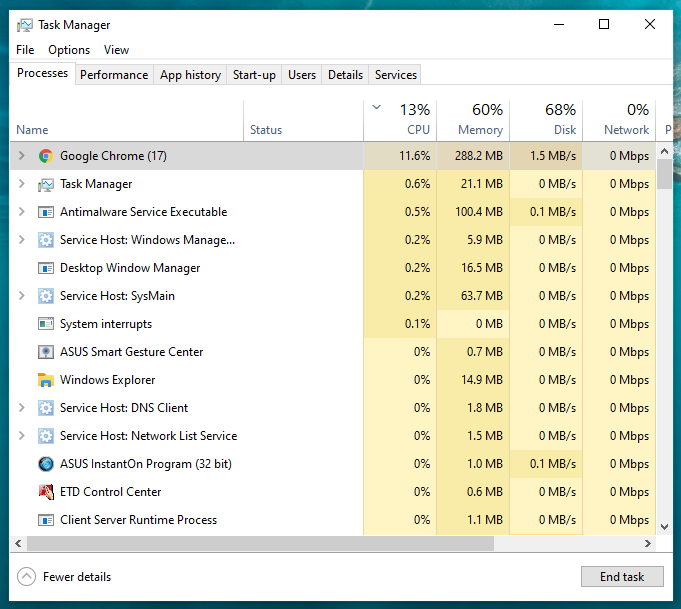The image size is (681, 609).
Task: Click the Service Host: DNS Client gear icon
Action: click(46, 408)
